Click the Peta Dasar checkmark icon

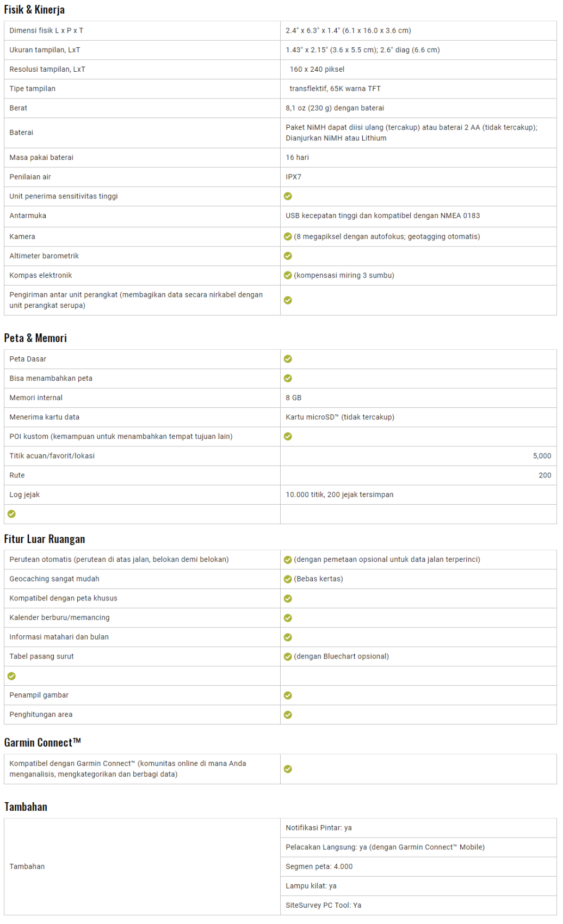(288, 359)
